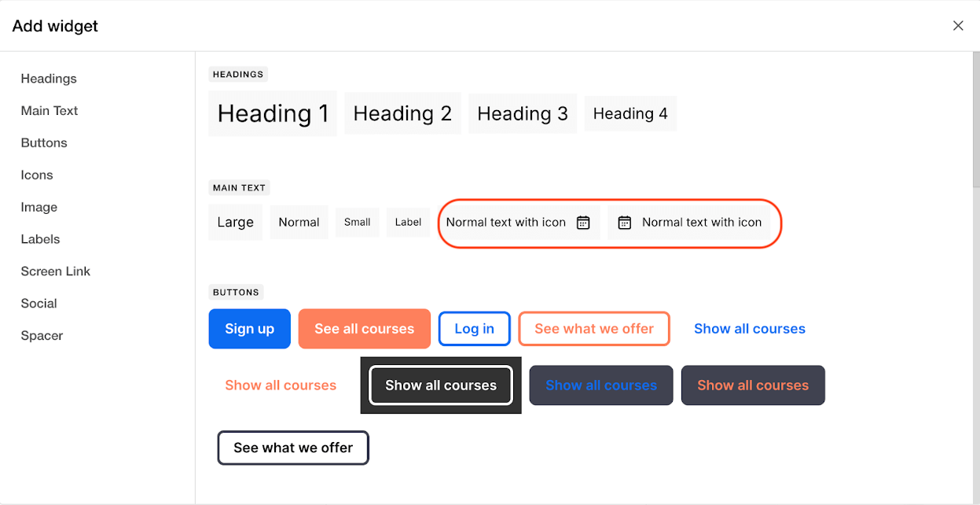The width and height of the screenshot is (980, 505).
Task: Click the blue Sign up button
Action: coord(250,329)
